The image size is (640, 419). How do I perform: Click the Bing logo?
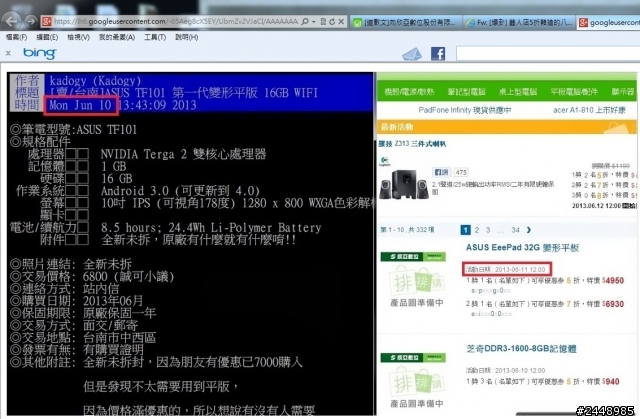[40, 53]
